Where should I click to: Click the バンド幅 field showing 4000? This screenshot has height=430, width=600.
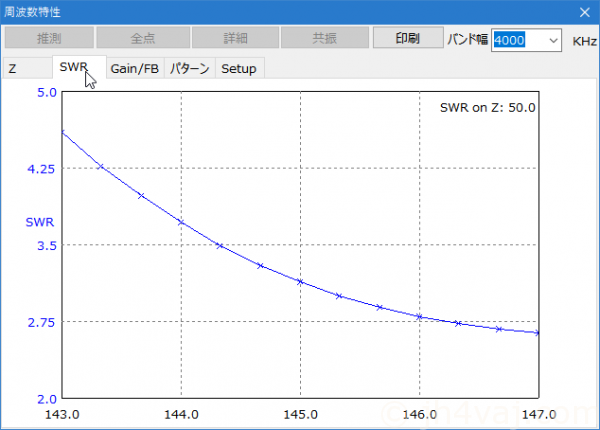[x=518, y=40]
